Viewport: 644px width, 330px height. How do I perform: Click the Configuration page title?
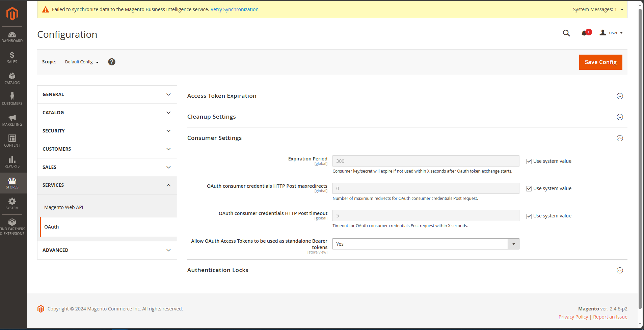67,34
